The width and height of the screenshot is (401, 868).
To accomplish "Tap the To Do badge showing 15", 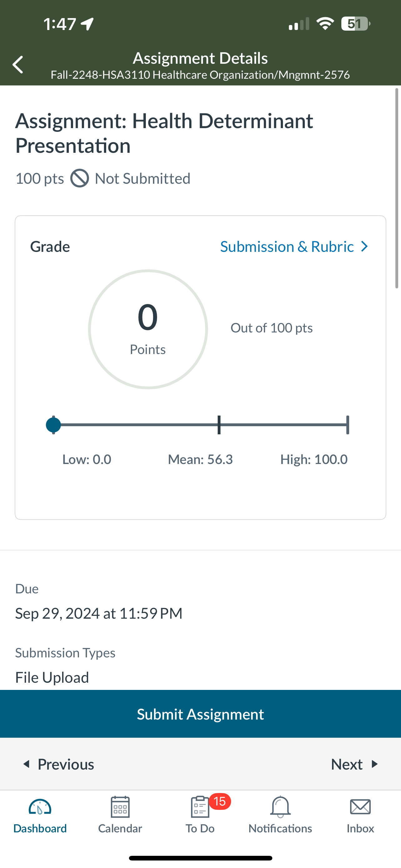I will 220,801.
